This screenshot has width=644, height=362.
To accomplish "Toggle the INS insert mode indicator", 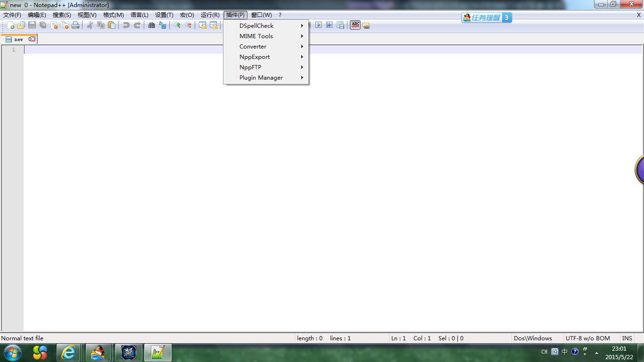I will click(x=627, y=338).
